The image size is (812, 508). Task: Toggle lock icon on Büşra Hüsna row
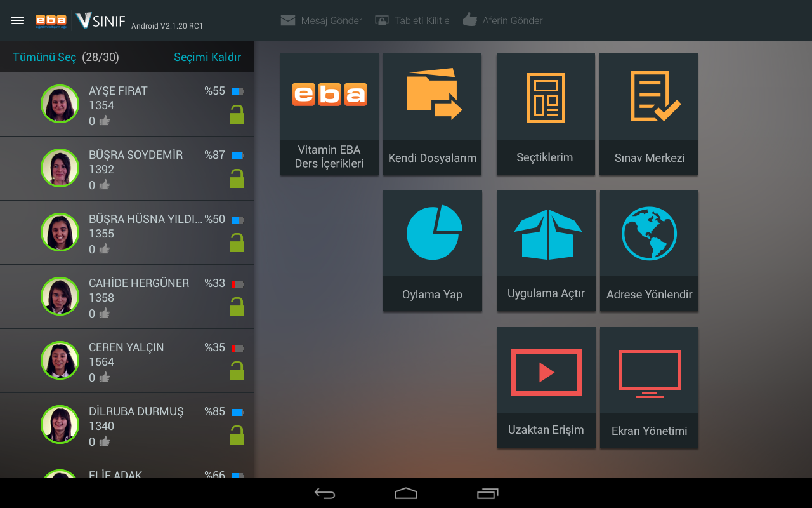click(237, 243)
